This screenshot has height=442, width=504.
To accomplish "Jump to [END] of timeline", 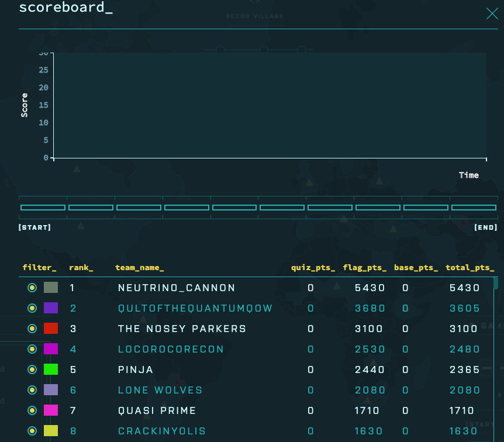I will coord(486,227).
